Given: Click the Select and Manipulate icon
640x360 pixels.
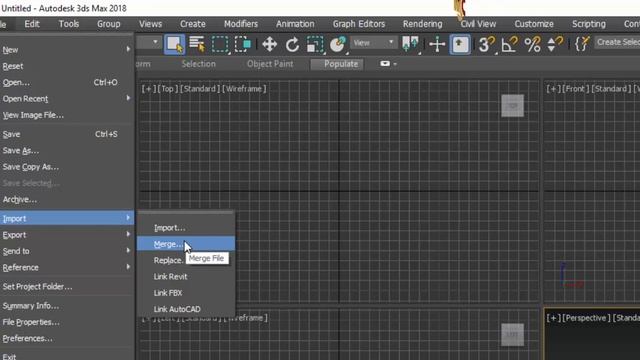Looking at the screenshot, I should pos(437,44).
